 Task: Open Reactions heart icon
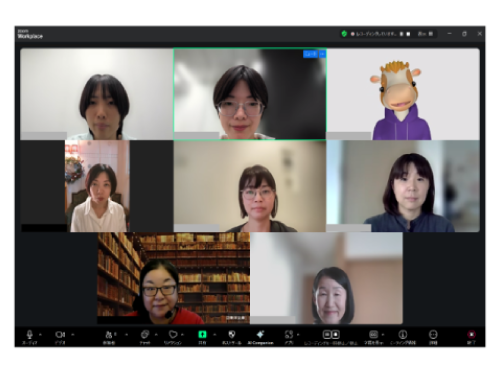(173, 334)
